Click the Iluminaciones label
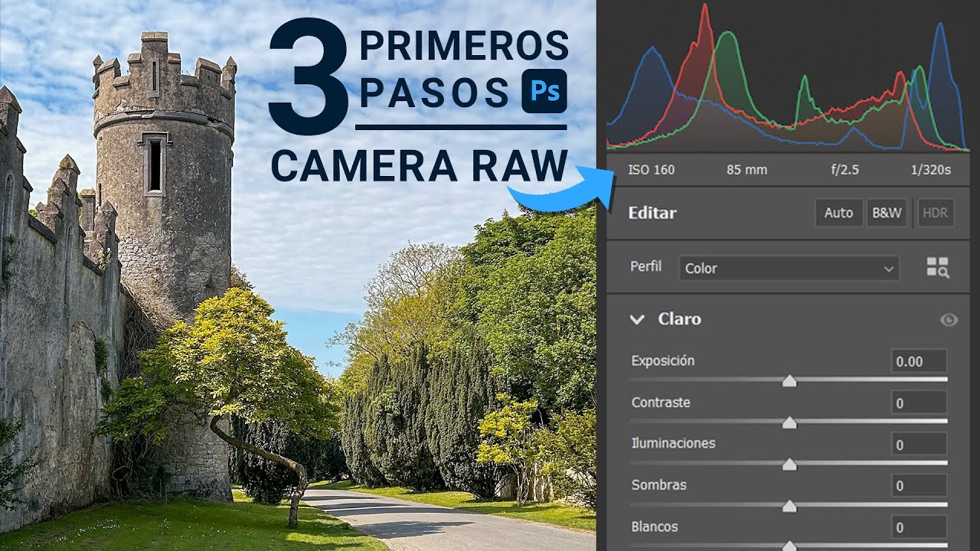The height and width of the screenshot is (551, 980). pos(673,443)
